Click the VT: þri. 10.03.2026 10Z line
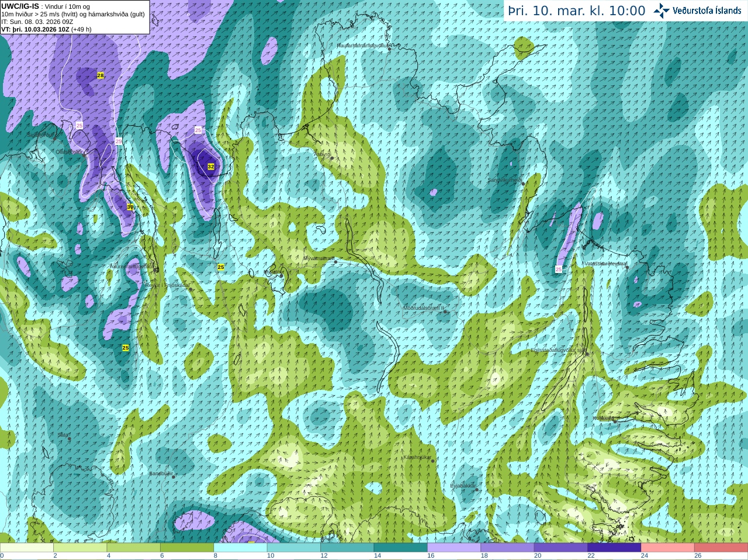Screen dimensions: 748x560 point(46,29)
